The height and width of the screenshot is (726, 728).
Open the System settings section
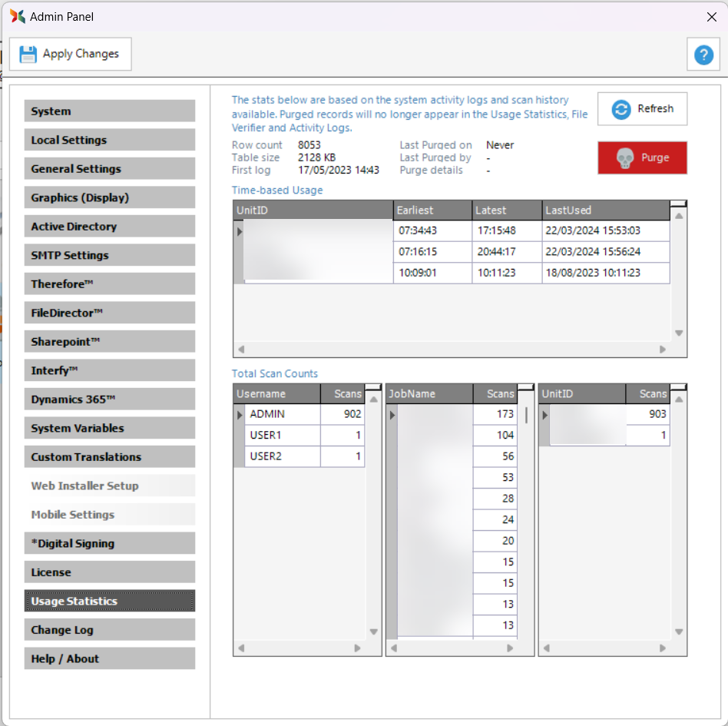(109, 111)
